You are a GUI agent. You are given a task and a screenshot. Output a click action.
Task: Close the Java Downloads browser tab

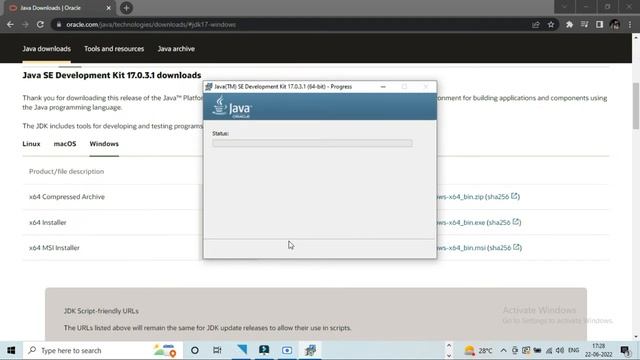109,8
